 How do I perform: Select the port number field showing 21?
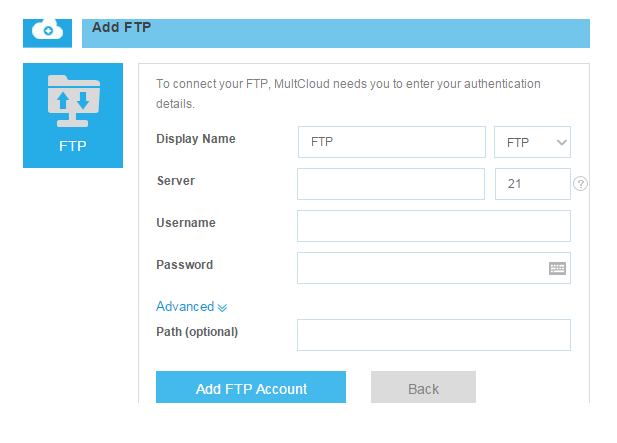pyautogui.click(x=532, y=184)
